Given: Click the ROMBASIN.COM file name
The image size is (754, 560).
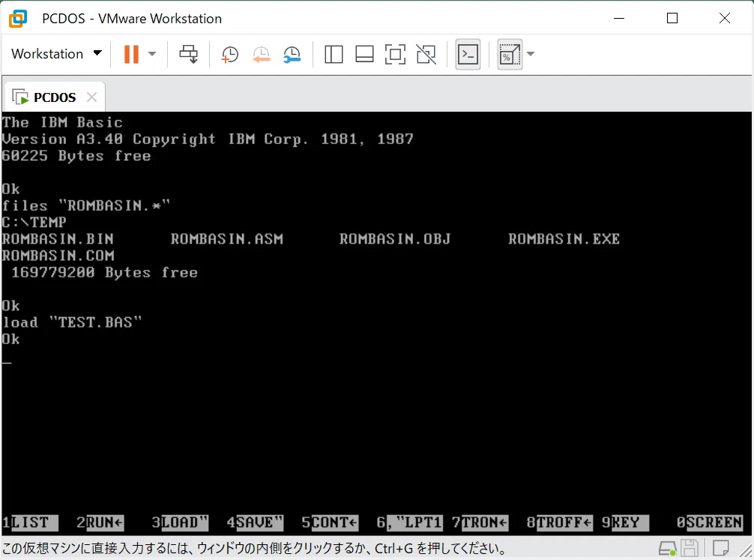Looking at the screenshot, I should (x=58, y=256).
